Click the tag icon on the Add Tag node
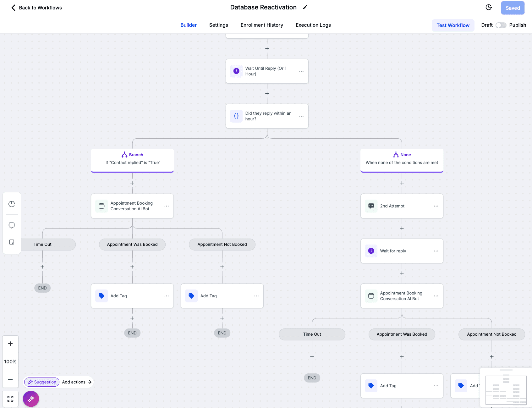 point(101,296)
